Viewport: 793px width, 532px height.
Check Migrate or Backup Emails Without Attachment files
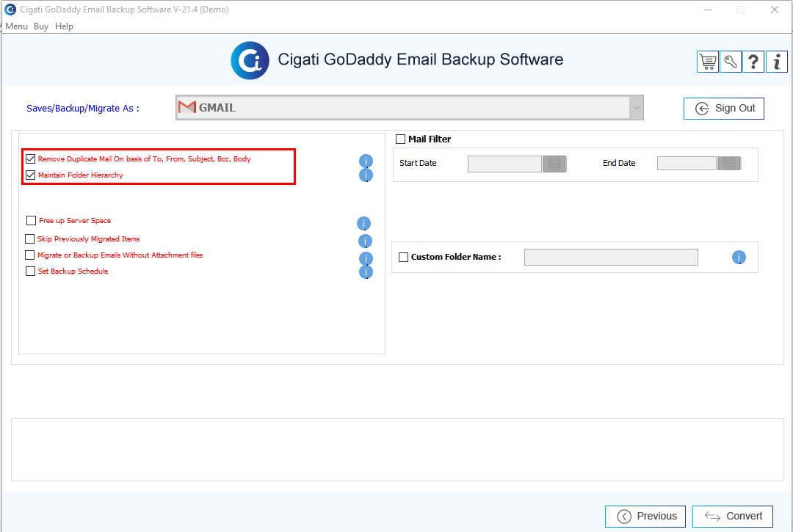point(30,255)
